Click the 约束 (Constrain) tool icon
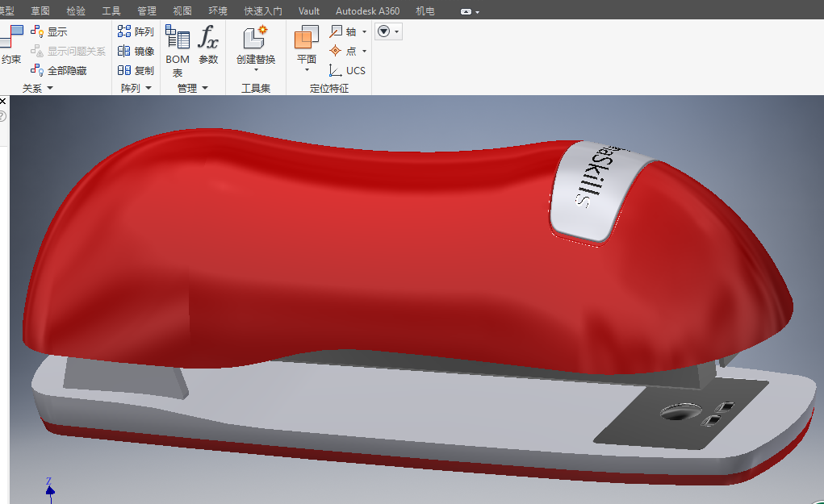The height and width of the screenshot is (504, 824). coord(11,38)
